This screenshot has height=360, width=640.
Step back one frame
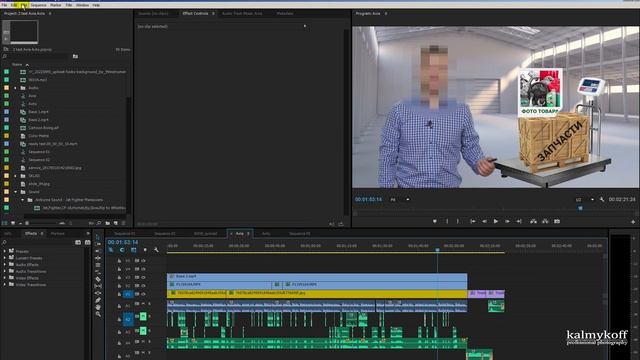484,221
